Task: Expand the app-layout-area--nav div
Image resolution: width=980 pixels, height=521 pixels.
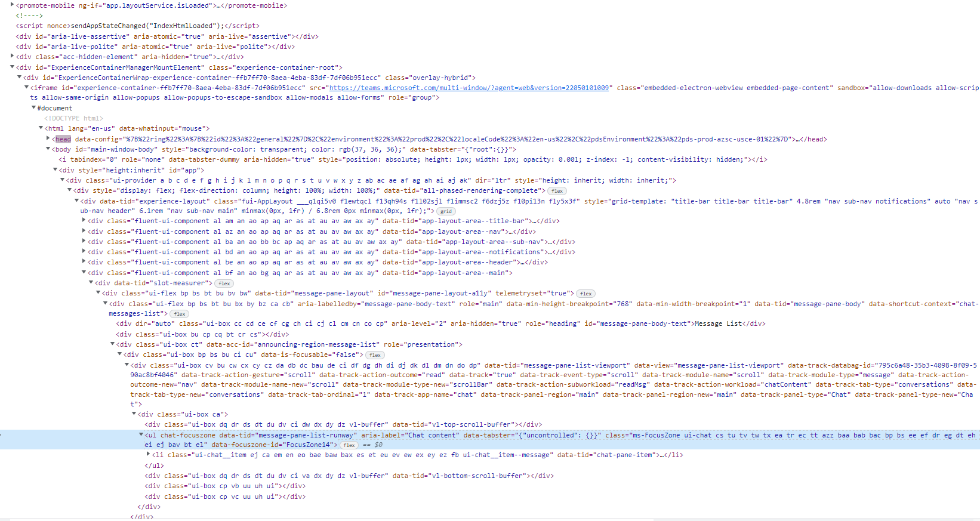Action: click(x=84, y=231)
